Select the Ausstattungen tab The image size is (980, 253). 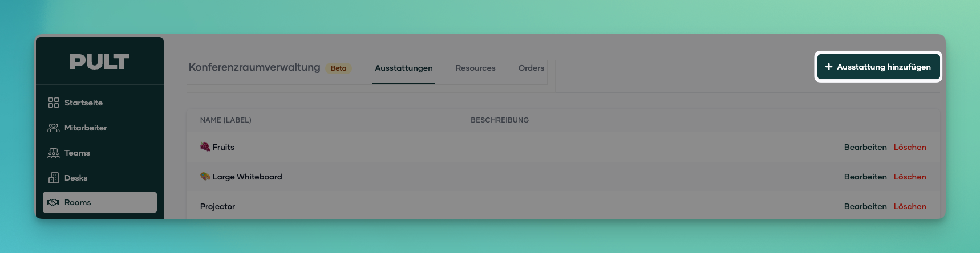403,68
